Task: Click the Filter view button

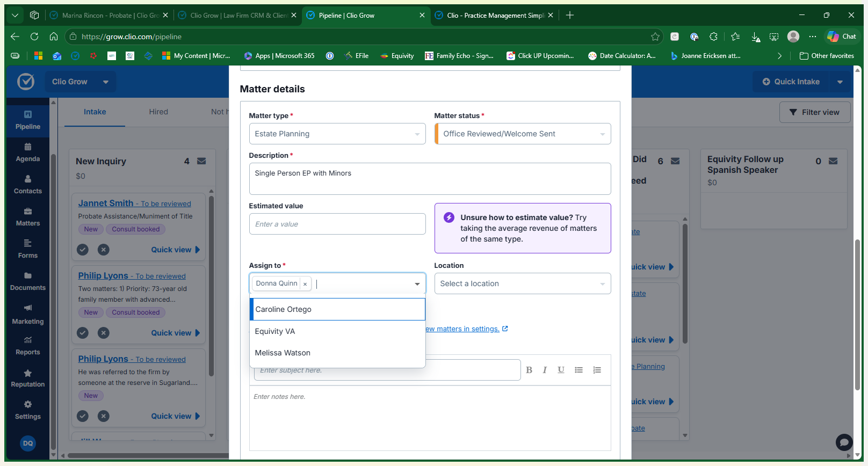Action: [x=815, y=112]
